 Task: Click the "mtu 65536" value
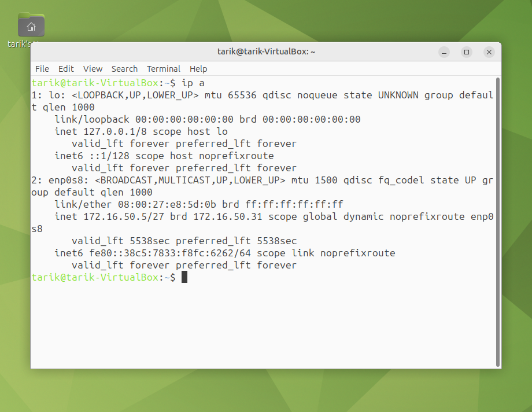point(230,95)
